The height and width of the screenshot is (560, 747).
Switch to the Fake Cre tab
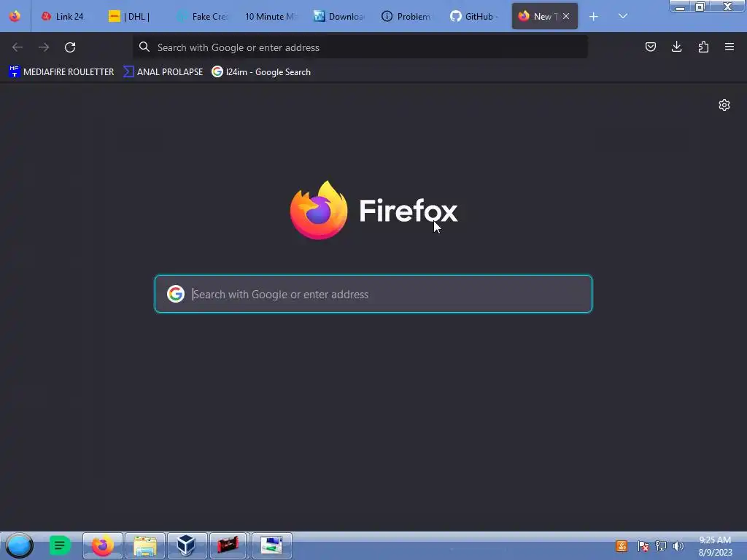click(203, 16)
